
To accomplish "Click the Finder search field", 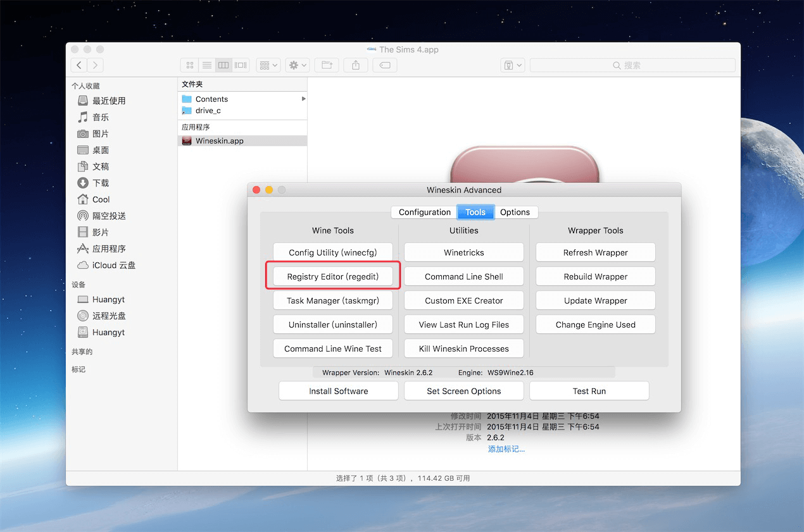I will point(632,65).
